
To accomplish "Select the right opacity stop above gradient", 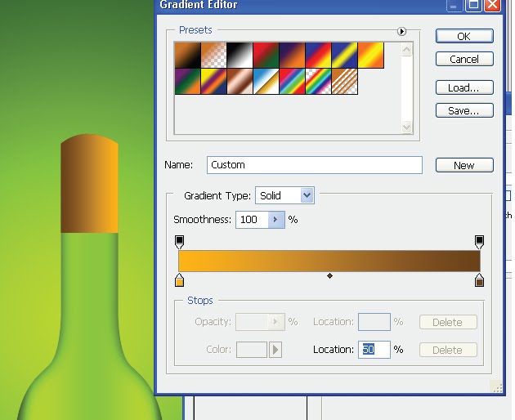I will [480, 242].
